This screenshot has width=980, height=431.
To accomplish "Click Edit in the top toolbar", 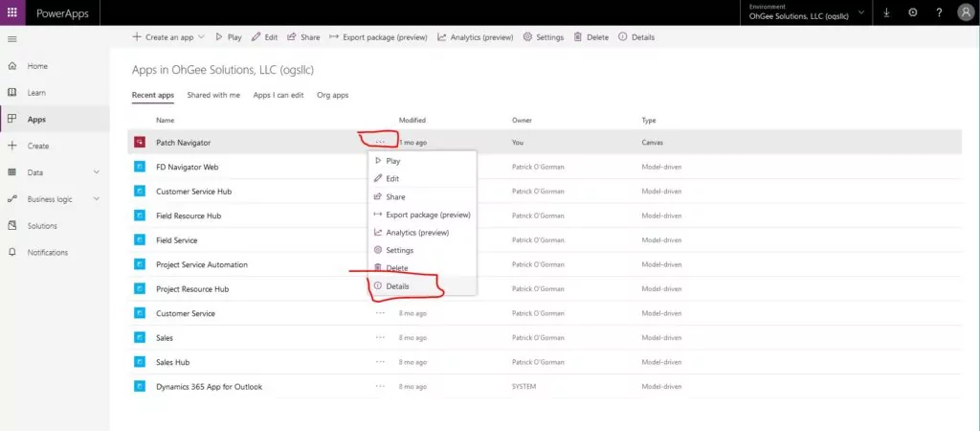I will pos(264,37).
